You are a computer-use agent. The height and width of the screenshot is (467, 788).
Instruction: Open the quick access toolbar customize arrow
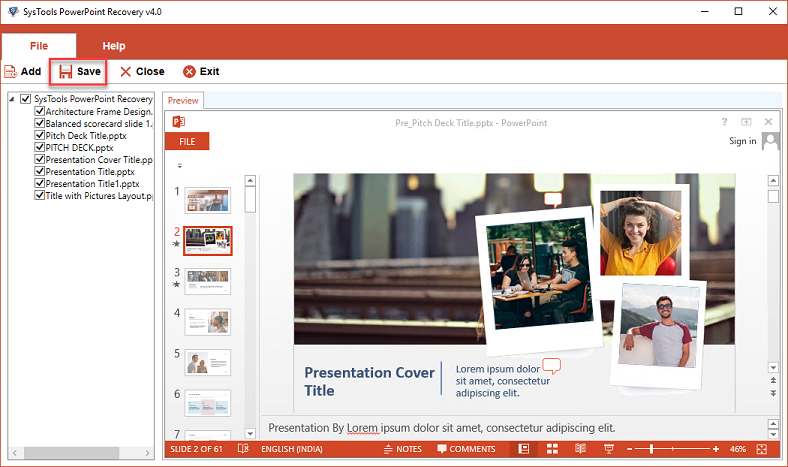click(179, 165)
